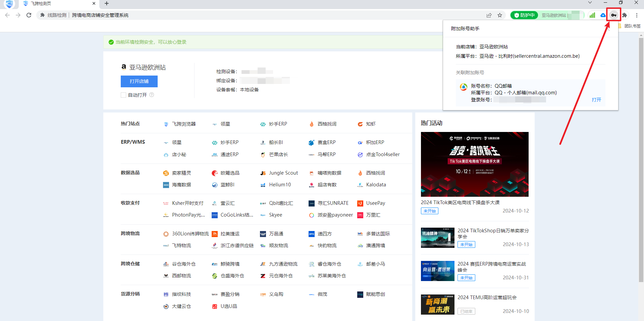Click the green signal bars icon
Viewport: 644px width, 321px height.
click(592, 15)
